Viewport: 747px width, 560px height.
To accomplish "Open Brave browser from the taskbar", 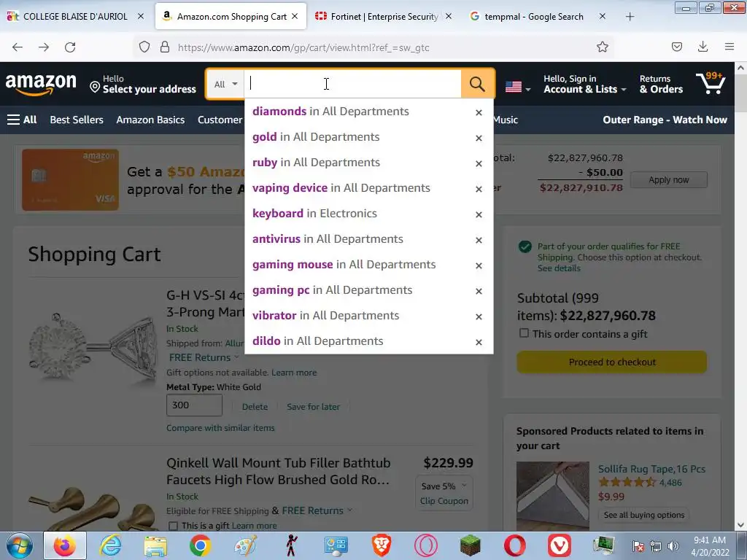I will [381, 545].
